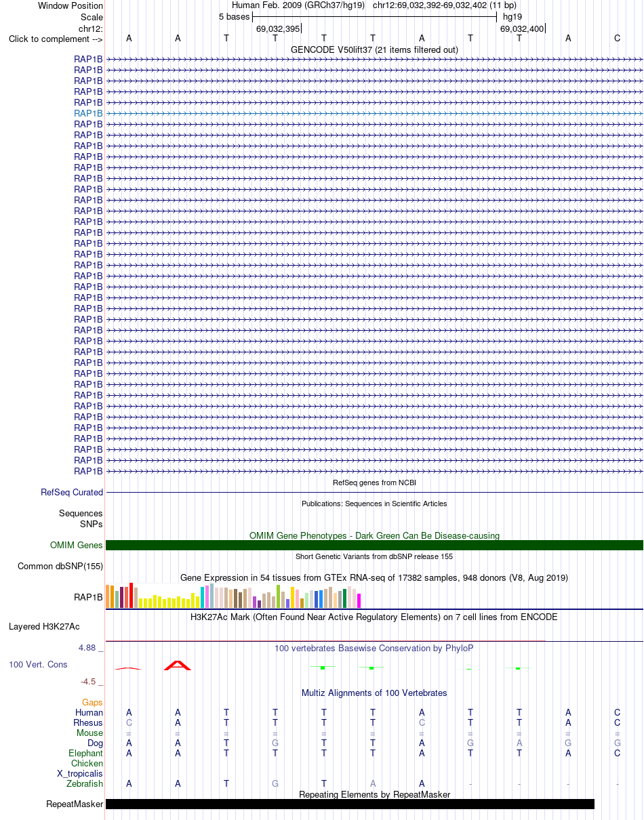
Task: Open the GTEx Gene Expression track title
Action: pyautogui.click(x=374, y=577)
